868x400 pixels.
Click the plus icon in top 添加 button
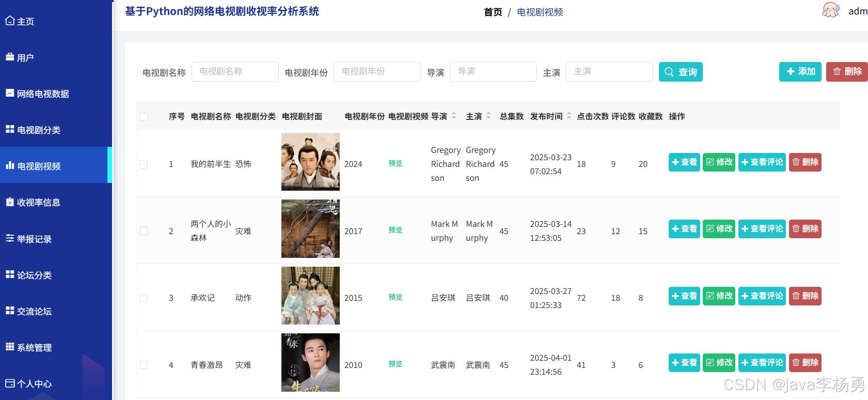pos(791,72)
